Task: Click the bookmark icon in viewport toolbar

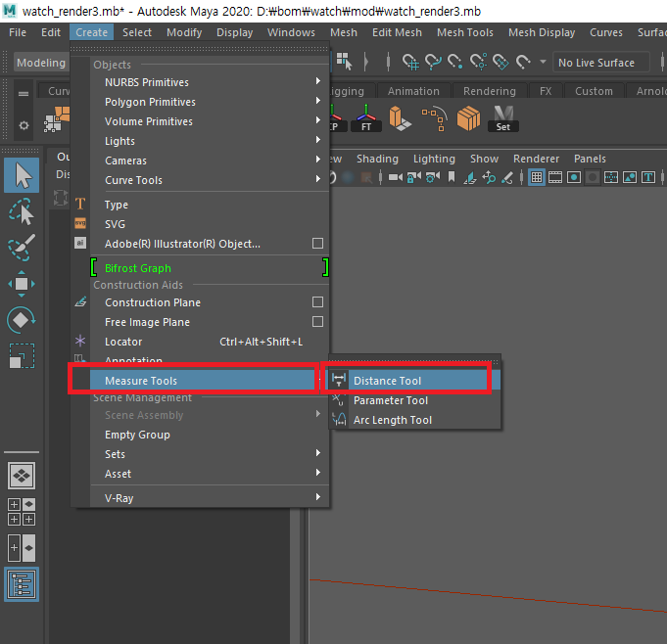Action: pos(452,177)
